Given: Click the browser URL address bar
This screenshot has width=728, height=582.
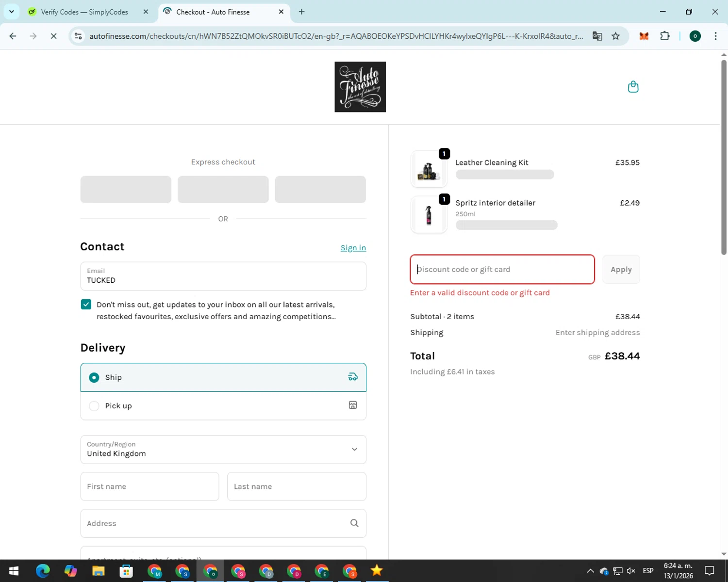Looking at the screenshot, I should (x=336, y=36).
